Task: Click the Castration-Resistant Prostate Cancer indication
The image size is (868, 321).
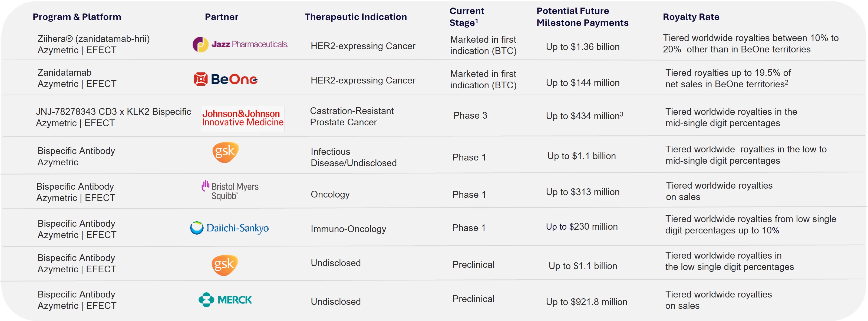Action: click(351, 116)
